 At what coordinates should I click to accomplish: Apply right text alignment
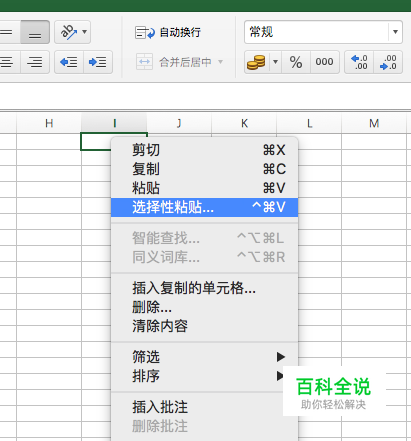tap(35, 62)
